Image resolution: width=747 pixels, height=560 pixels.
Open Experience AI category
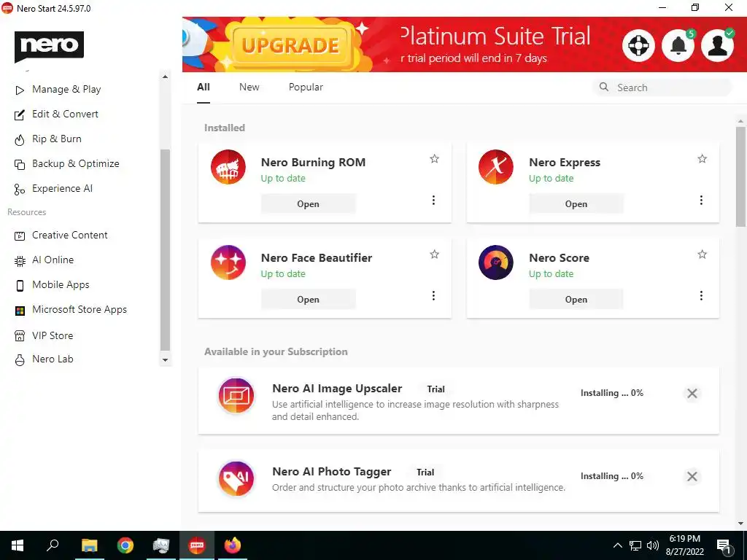tap(62, 188)
